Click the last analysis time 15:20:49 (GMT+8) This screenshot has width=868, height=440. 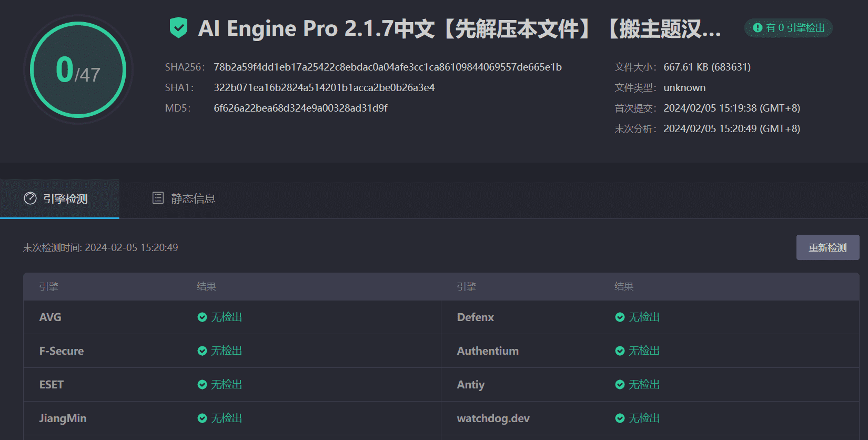[x=732, y=128]
